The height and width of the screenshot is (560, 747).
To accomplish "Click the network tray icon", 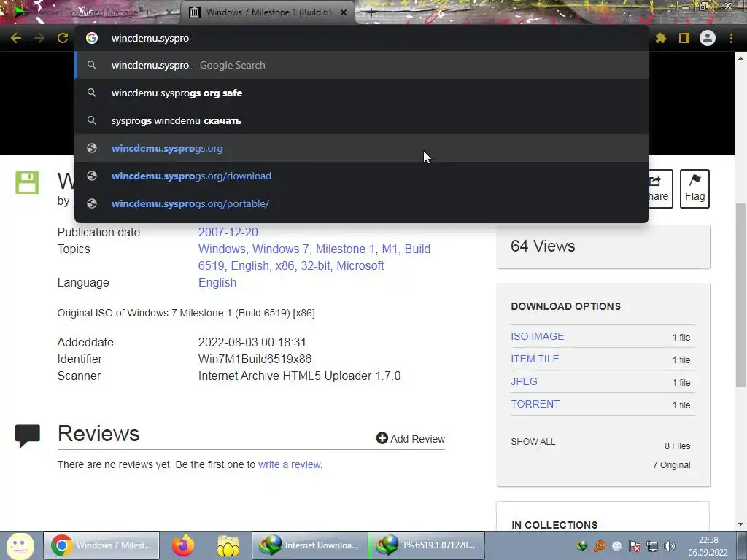I will pyautogui.click(x=652, y=546).
